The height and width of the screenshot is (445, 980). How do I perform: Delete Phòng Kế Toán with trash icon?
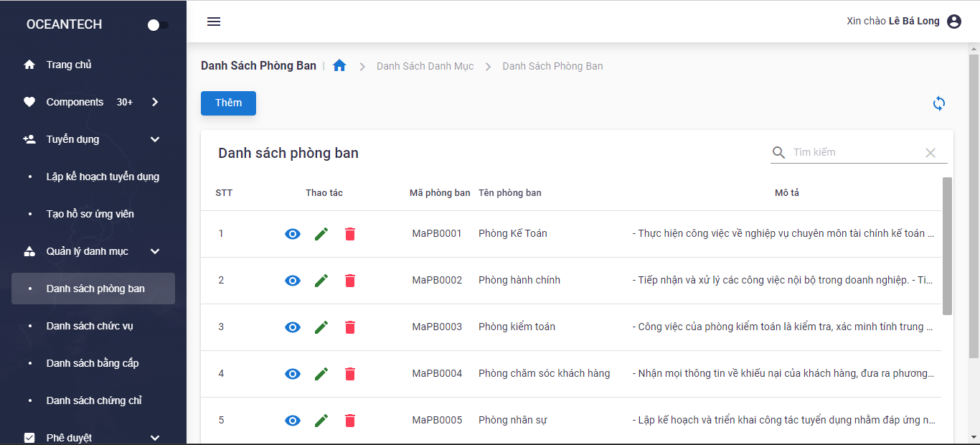350,234
